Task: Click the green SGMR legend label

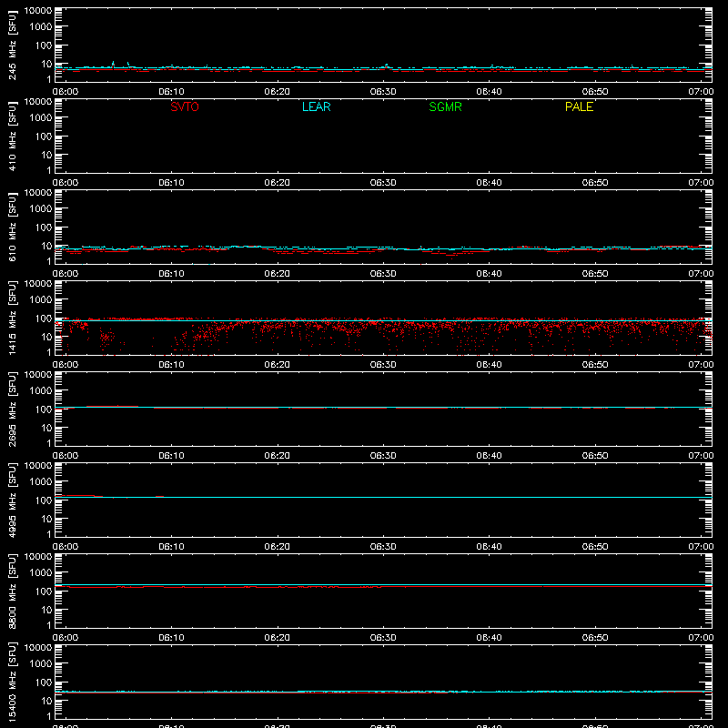Action: (445, 106)
